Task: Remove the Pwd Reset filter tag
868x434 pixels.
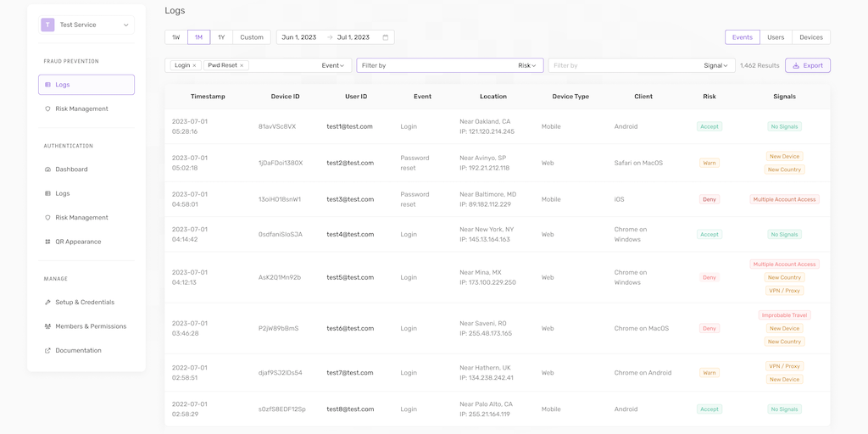Action: click(242, 65)
